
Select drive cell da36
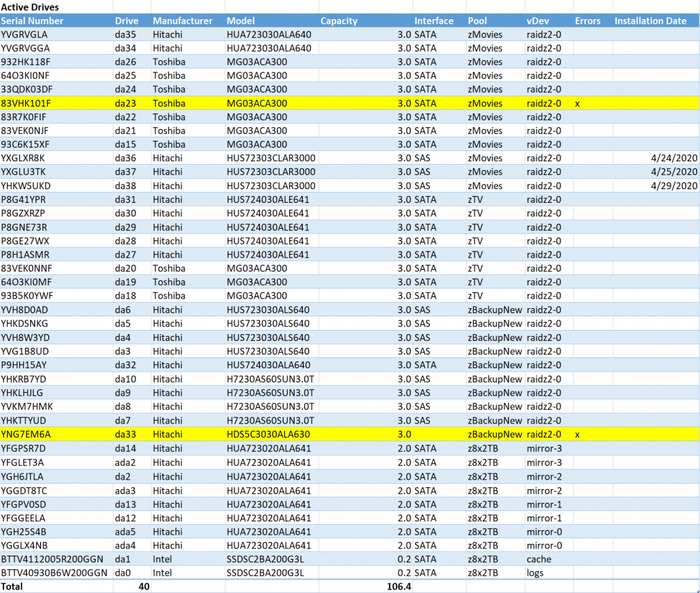[126, 158]
